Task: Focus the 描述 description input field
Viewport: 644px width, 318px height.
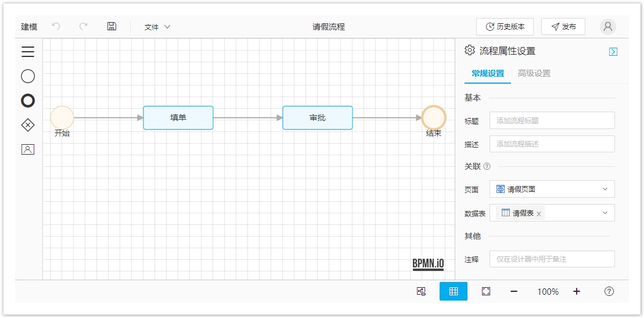Action: (552, 144)
